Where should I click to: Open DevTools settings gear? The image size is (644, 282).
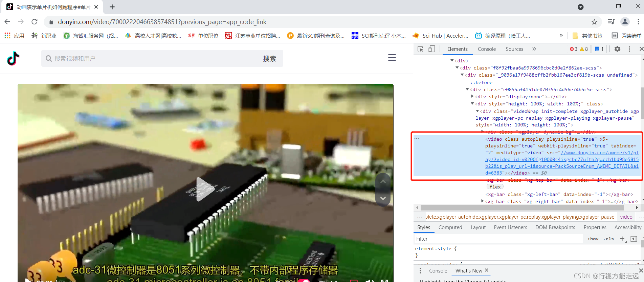click(617, 49)
